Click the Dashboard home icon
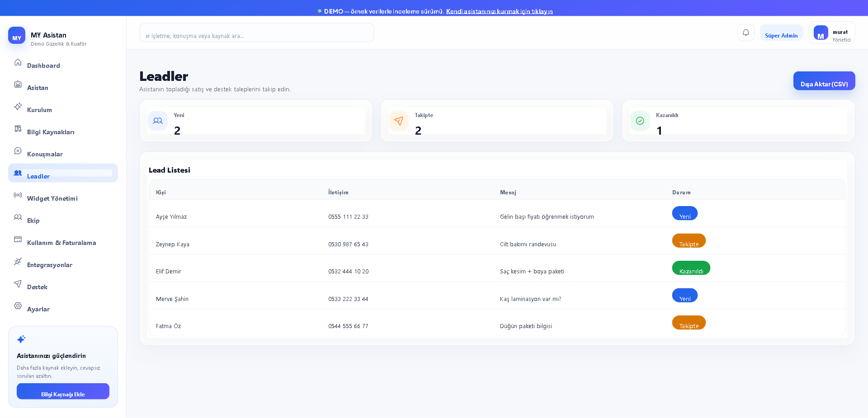Viewport: 868px width, 418px height. tap(18, 62)
